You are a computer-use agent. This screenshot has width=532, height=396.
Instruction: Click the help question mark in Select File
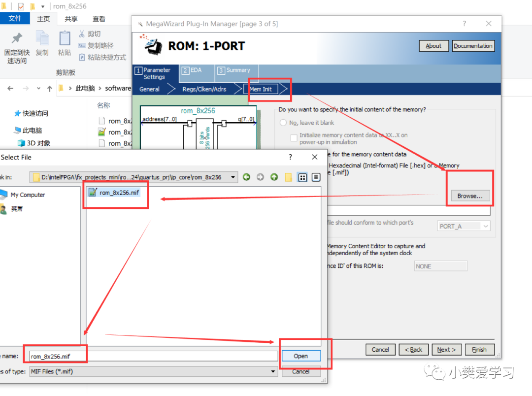pos(290,157)
